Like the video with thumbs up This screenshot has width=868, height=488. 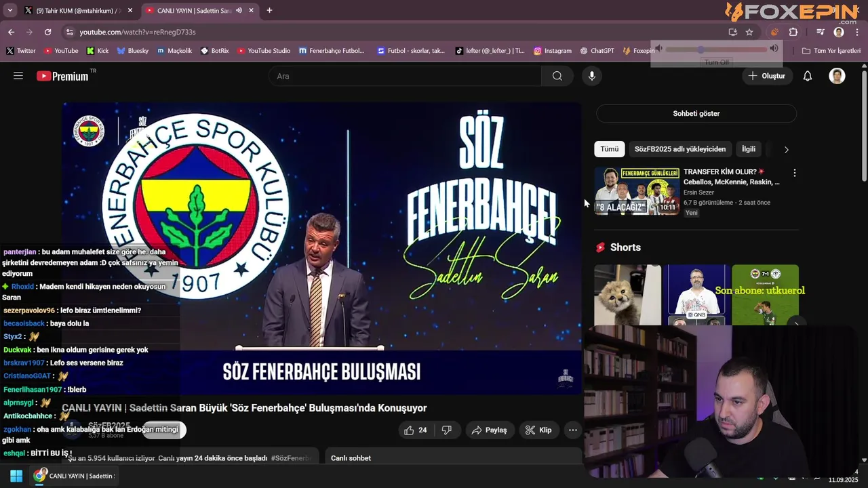pos(416,430)
